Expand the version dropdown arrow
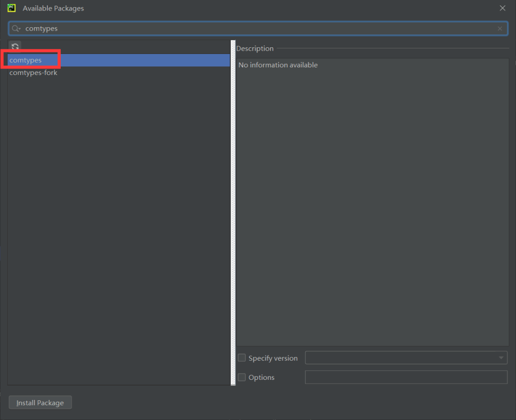The image size is (516, 420). tap(501, 358)
